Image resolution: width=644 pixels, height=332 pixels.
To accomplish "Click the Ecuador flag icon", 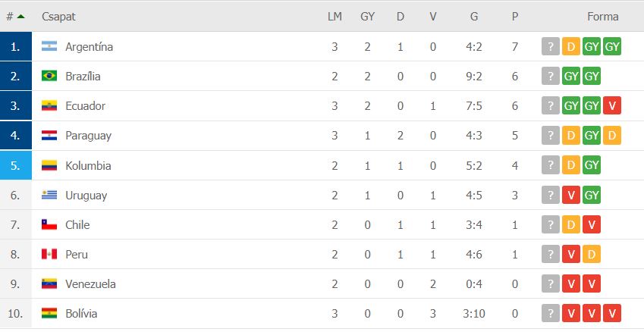I will pyautogui.click(x=49, y=106).
